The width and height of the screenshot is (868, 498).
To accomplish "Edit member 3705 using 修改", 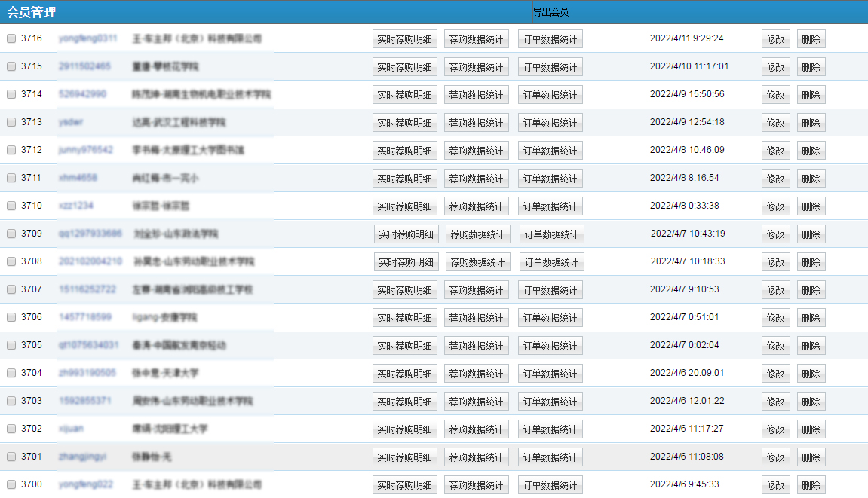I will point(775,346).
